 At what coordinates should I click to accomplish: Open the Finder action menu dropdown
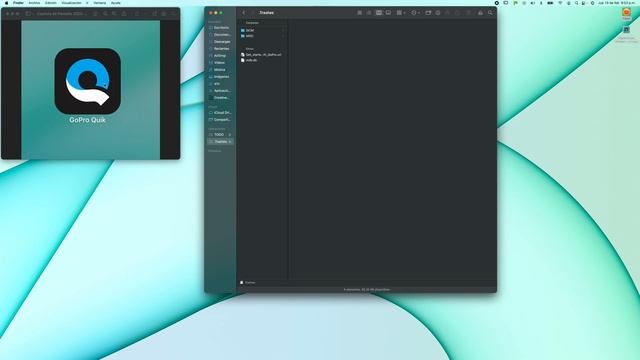[415, 13]
